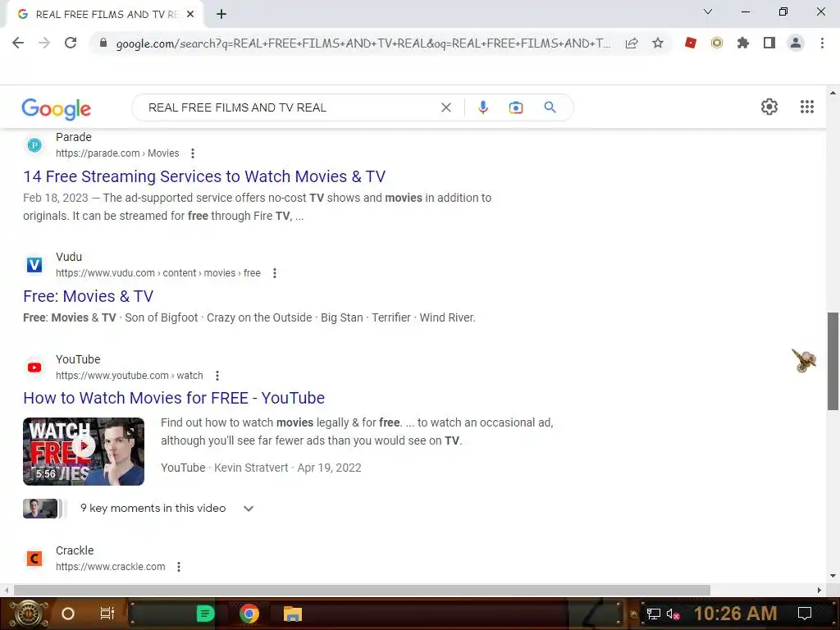
Task: Open more options for YouTube result
Action: point(217,376)
